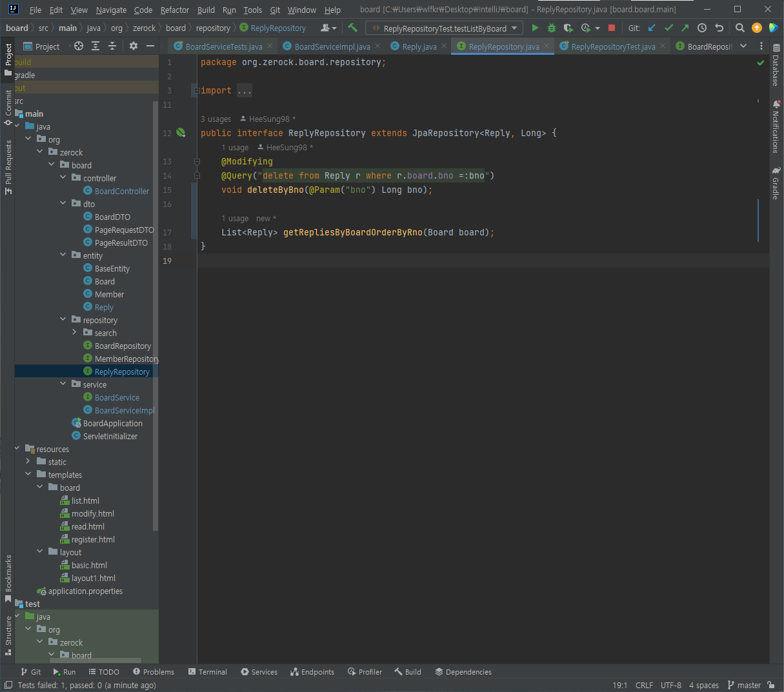Open the Pull Requests tool window

[x=8, y=167]
